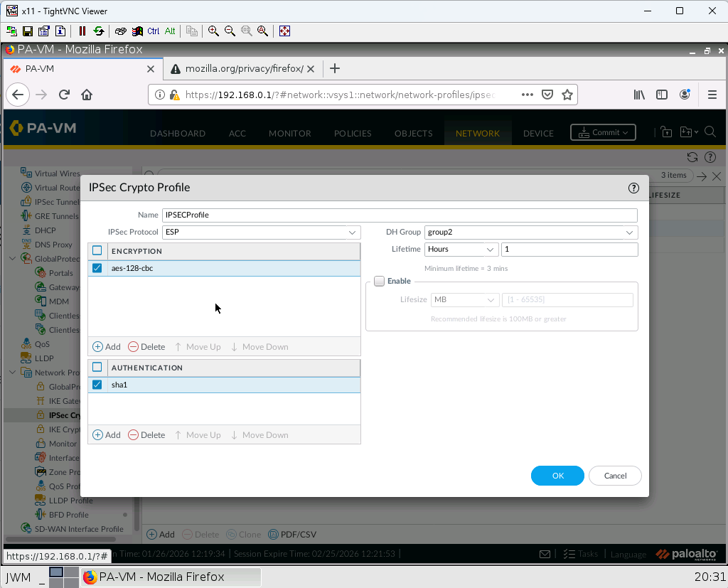Open the POLICIES menu tab
Image resolution: width=728 pixels, height=588 pixels.
[x=353, y=133]
